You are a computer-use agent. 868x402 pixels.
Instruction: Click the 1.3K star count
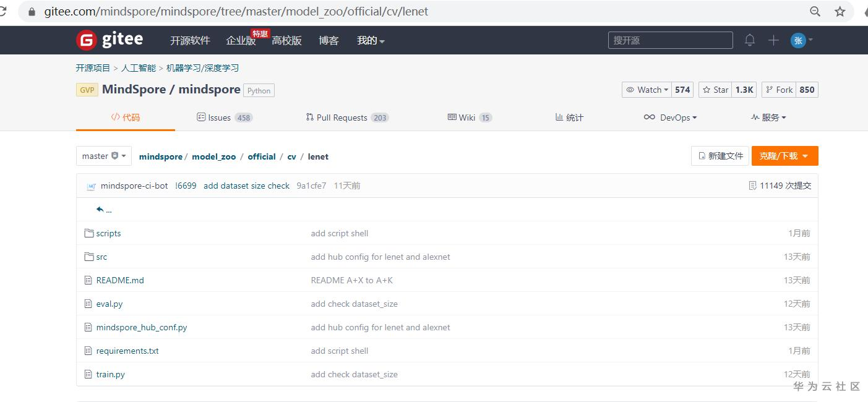tap(744, 90)
